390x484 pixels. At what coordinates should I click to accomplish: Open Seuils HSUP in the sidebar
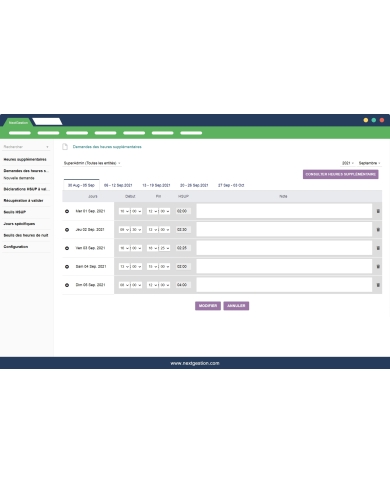point(15,212)
